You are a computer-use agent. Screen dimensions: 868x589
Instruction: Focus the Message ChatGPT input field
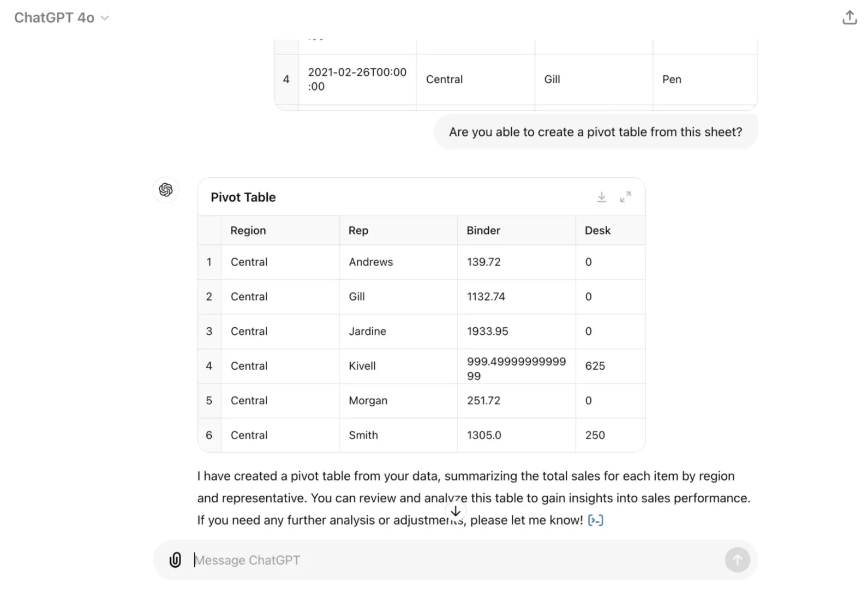coord(456,560)
